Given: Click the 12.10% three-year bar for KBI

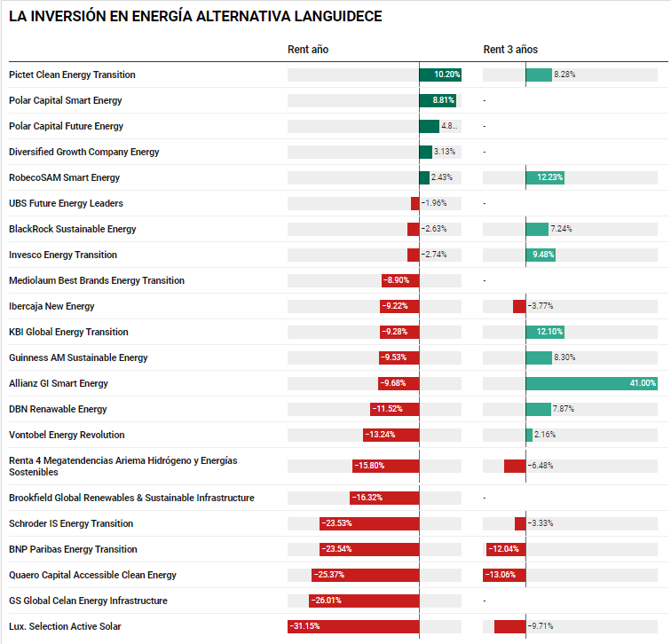Looking at the screenshot, I should pyautogui.click(x=545, y=332).
